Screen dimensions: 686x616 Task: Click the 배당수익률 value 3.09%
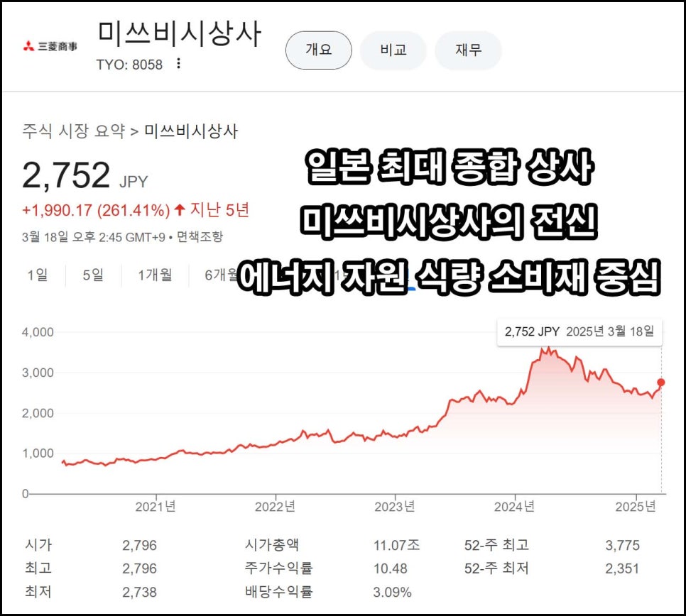[x=393, y=593]
